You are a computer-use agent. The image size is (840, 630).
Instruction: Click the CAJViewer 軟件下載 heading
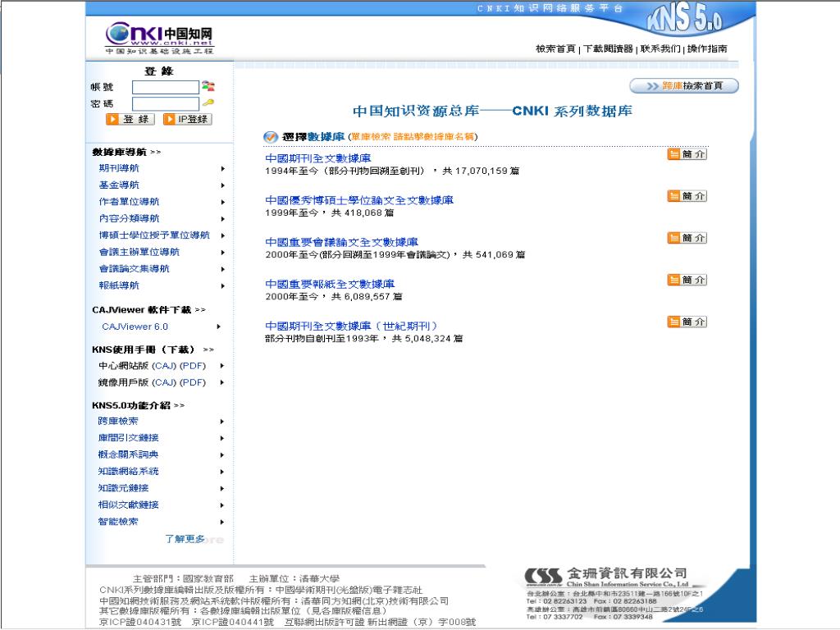pyautogui.click(x=141, y=310)
